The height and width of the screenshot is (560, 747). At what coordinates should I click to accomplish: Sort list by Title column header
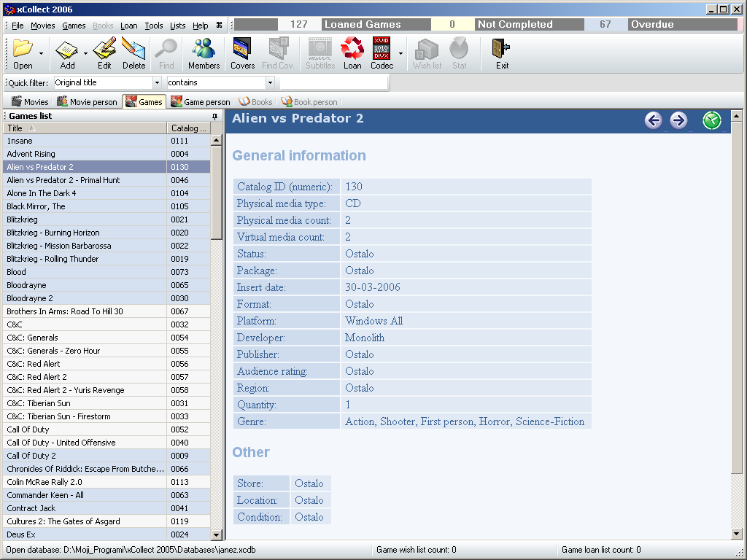pos(85,128)
